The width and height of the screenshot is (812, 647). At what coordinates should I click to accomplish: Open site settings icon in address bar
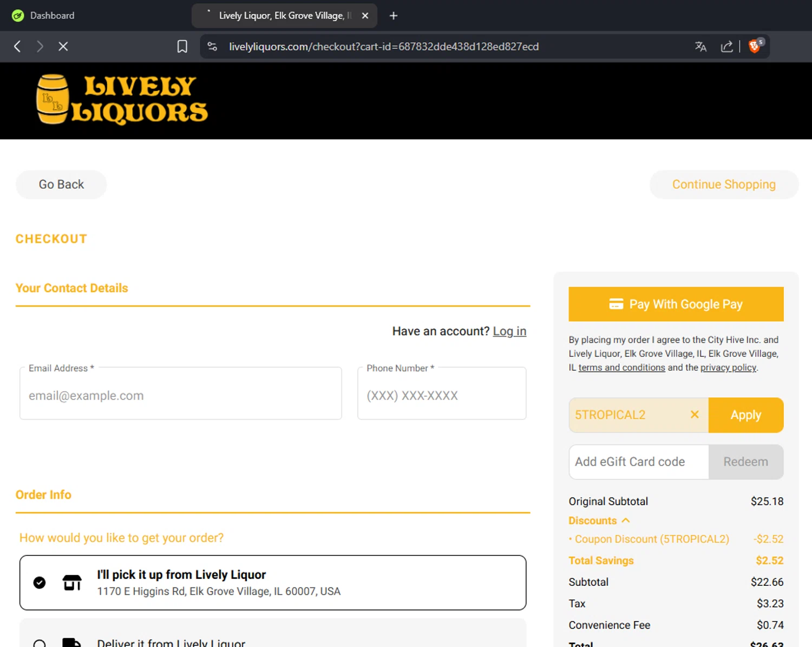(212, 47)
